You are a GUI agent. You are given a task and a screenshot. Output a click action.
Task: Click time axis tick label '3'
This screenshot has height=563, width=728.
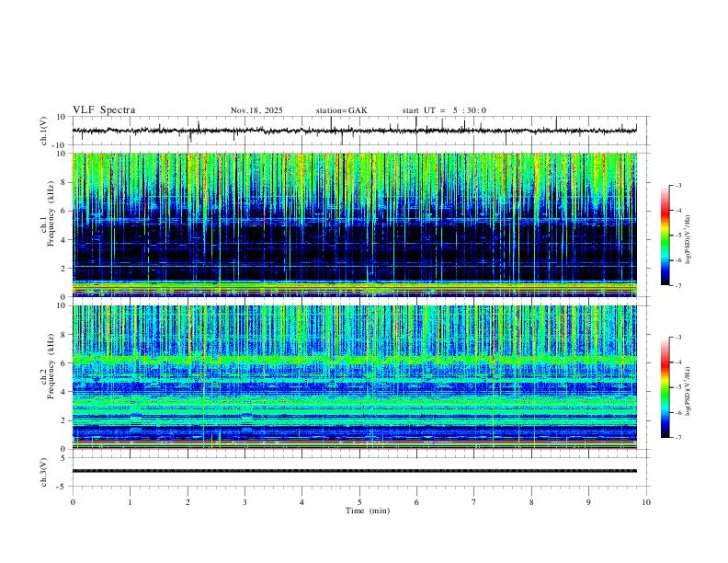(245, 502)
